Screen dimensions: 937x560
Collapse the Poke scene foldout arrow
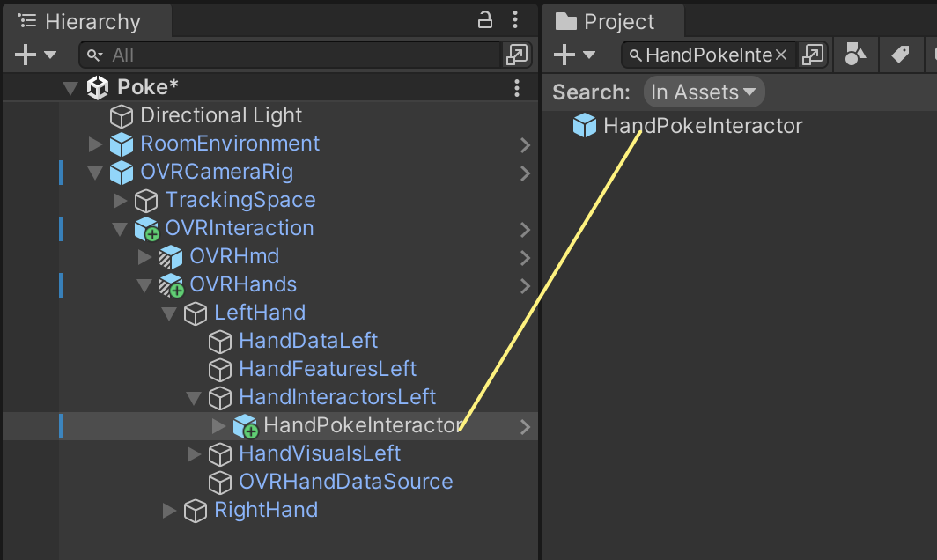tap(70, 88)
